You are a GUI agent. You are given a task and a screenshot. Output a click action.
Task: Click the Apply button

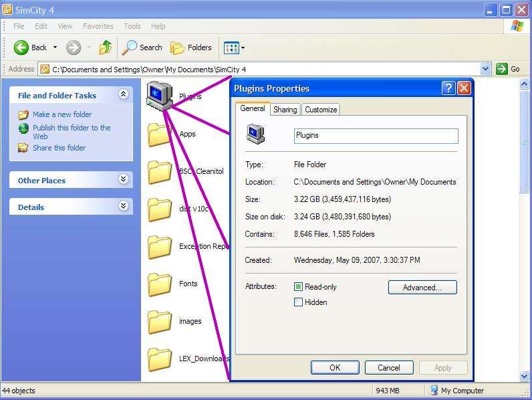click(442, 368)
